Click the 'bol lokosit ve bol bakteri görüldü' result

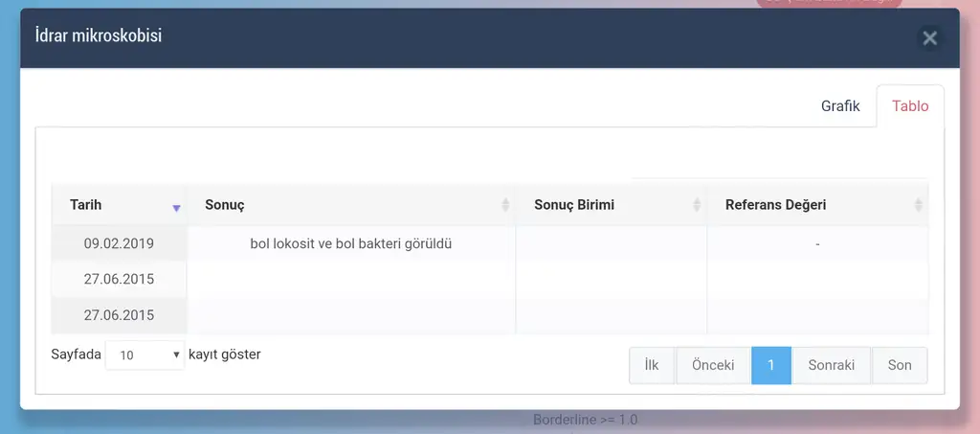[x=350, y=243]
